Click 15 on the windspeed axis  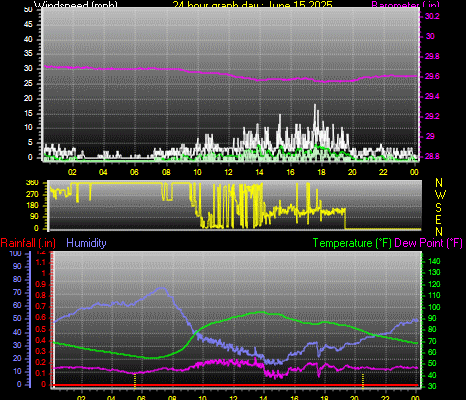coord(28,113)
